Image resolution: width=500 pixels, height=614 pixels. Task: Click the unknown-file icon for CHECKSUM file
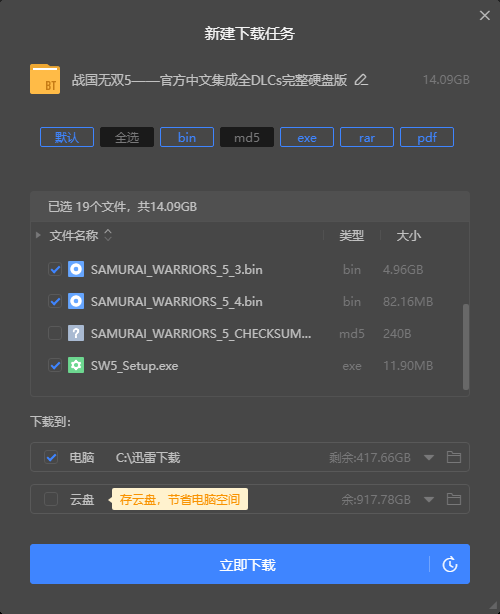tap(76, 334)
